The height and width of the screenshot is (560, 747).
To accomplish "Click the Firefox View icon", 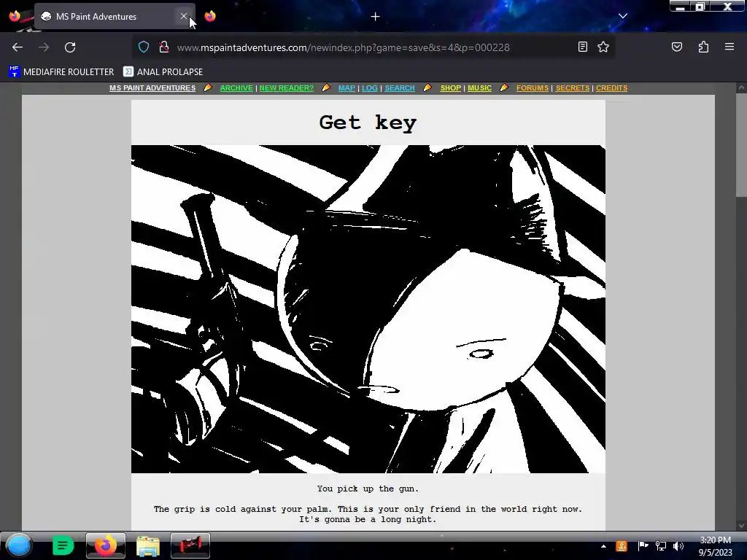I will coord(15,16).
